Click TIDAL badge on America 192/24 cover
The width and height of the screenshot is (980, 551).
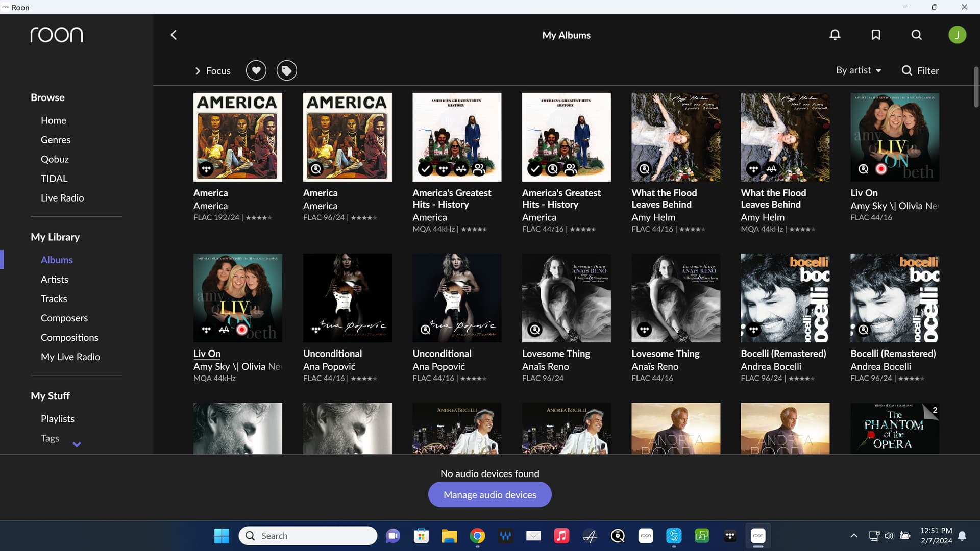206,168
